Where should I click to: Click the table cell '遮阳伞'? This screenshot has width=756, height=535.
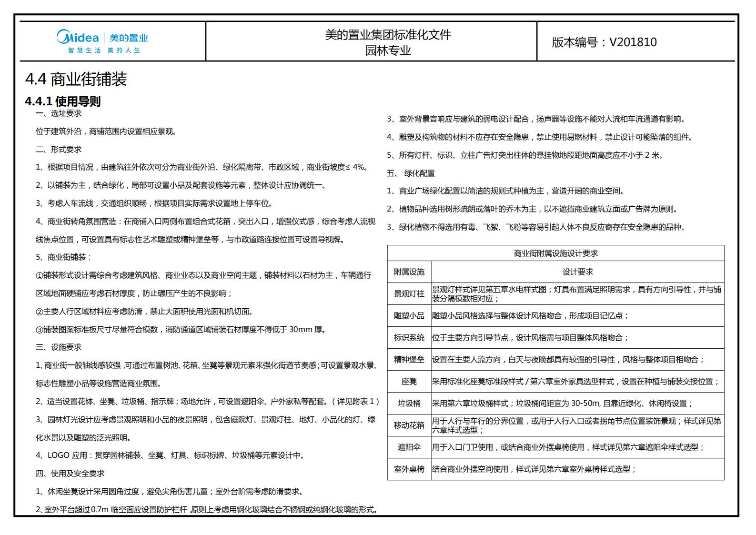(x=409, y=447)
